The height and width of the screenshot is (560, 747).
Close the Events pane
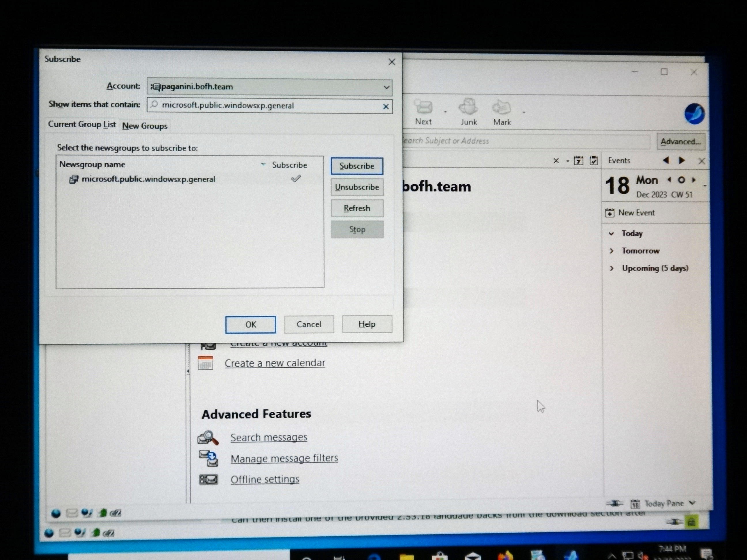(702, 161)
